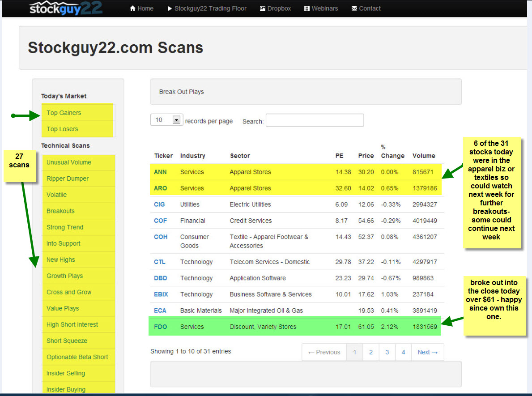The image size is (532, 396).
Task: Open the Top Losers scan
Action: coord(62,129)
